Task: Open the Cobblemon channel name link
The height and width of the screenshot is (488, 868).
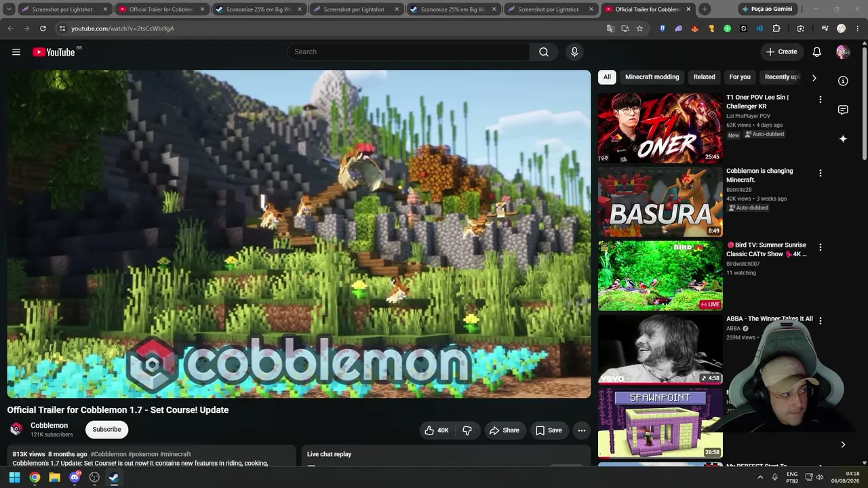Action: point(49,426)
